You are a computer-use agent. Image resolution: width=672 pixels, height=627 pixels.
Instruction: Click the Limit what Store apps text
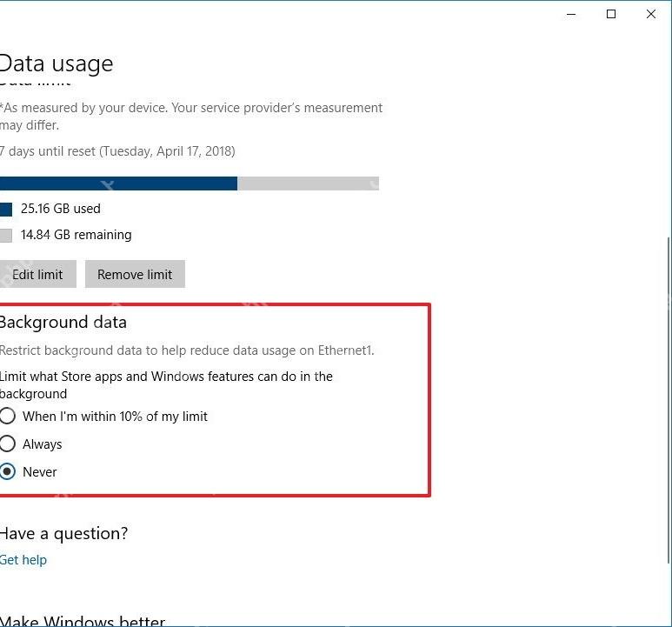pyautogui.click(x=166, y=385)
